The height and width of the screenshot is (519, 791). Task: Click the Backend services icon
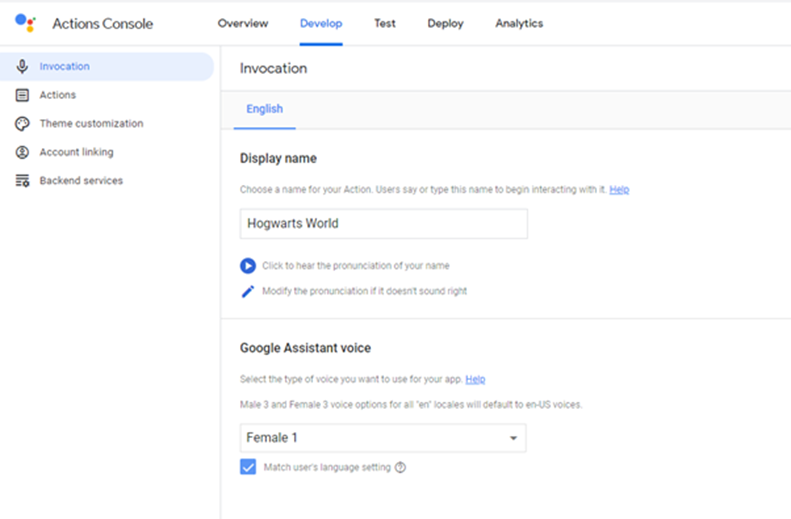pyautogui.click(x=22, y=181)
